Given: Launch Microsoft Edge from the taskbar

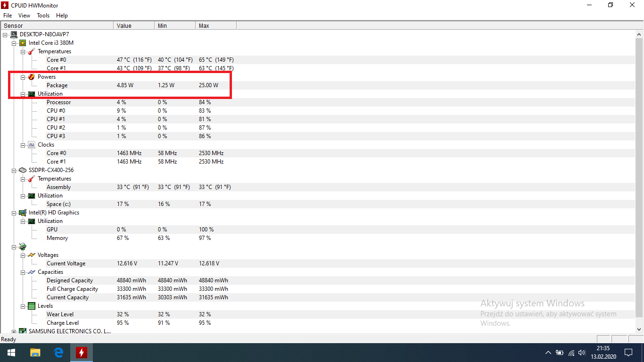Looking at the screenshot, I should (58, 353).
